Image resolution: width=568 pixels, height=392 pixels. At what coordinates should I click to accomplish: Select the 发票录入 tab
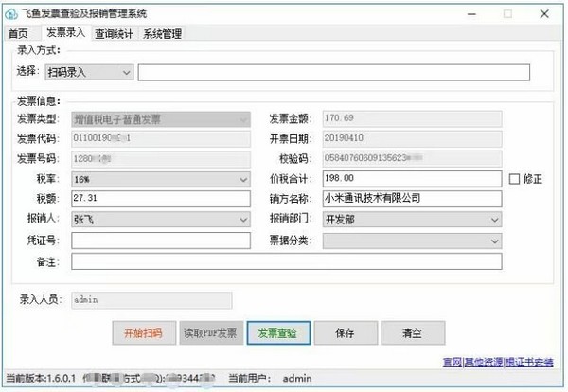pyautogui.click(x=66, y=33)
